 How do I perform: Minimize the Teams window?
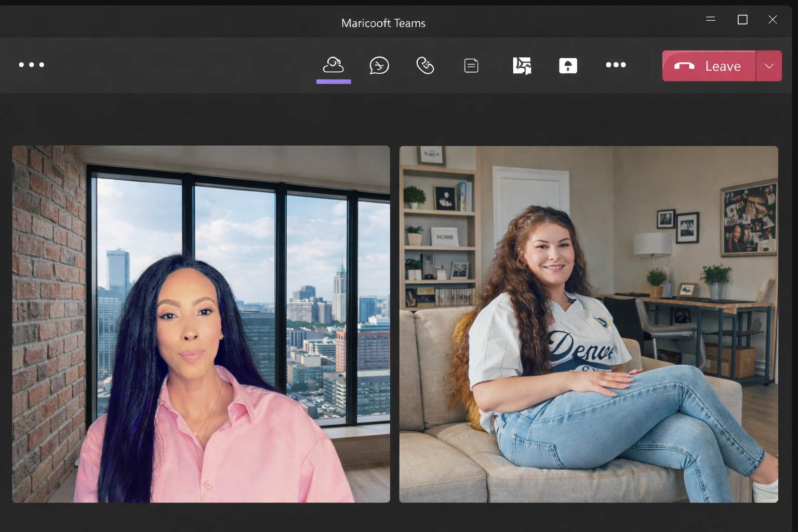coord(711,19)
